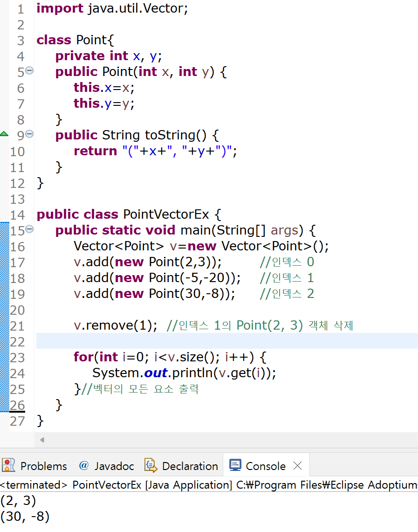Image resolution: width=418 pixels, height=532 pixels.
Task: Click the Problems tab icon
Action: (x=8, y=465)
